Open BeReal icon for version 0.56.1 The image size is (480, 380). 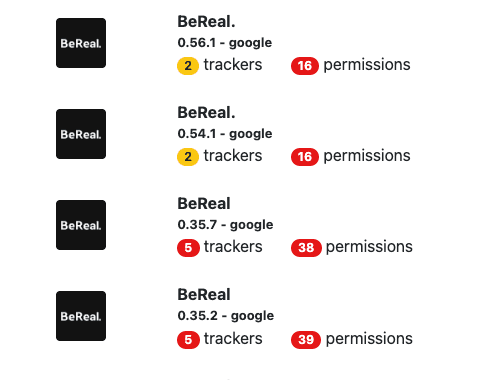coord(81,43)
